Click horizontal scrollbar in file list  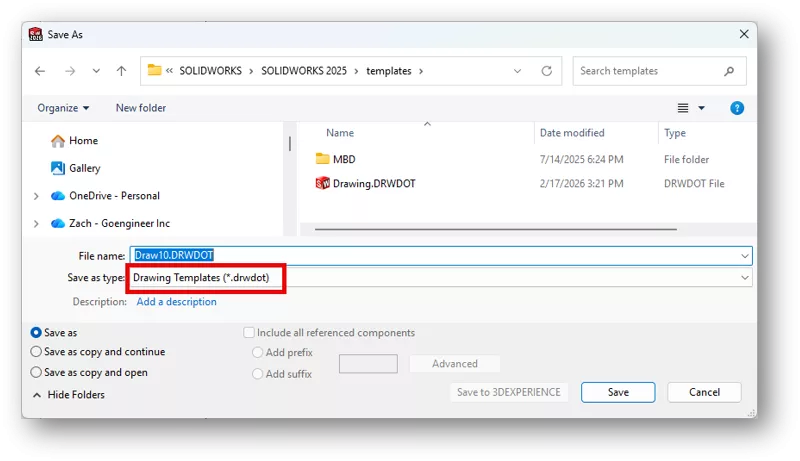(x=495, y=229)
